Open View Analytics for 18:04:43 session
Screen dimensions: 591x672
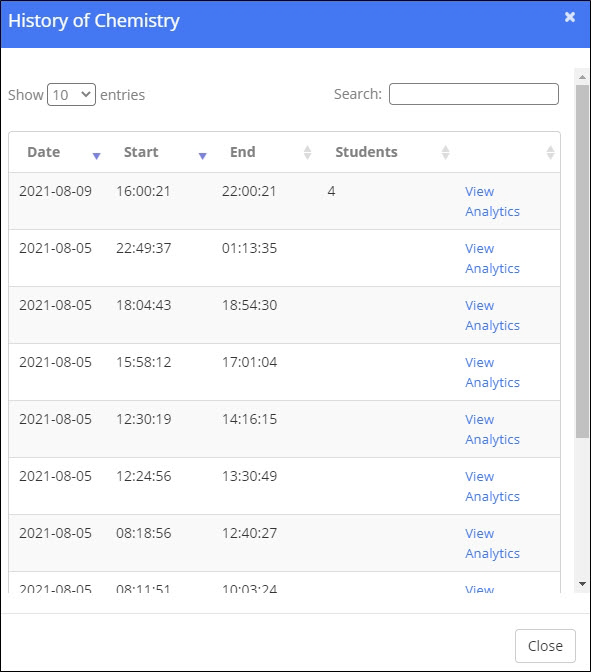[492, 315]
